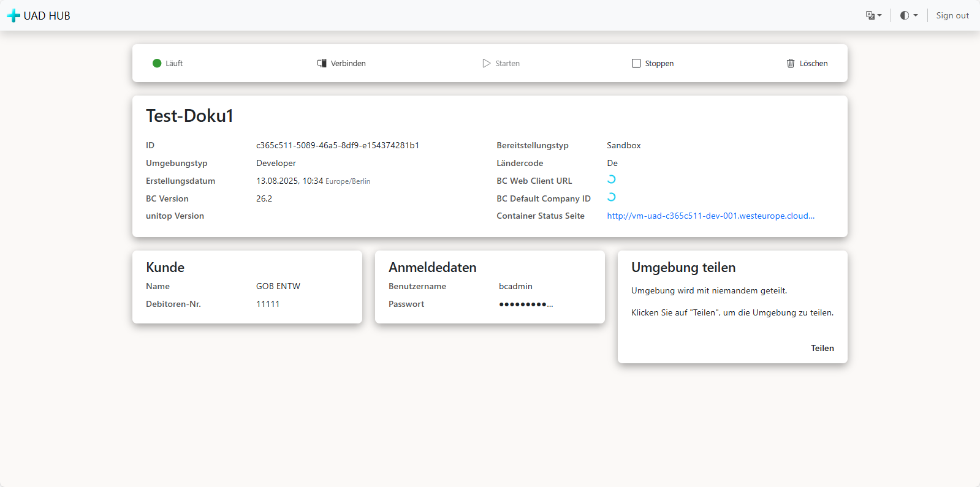Image resolution: width=980 pixels, height=487 pixels.
Task: Click the UAD HUB plus logo icon
Action: 13,16
